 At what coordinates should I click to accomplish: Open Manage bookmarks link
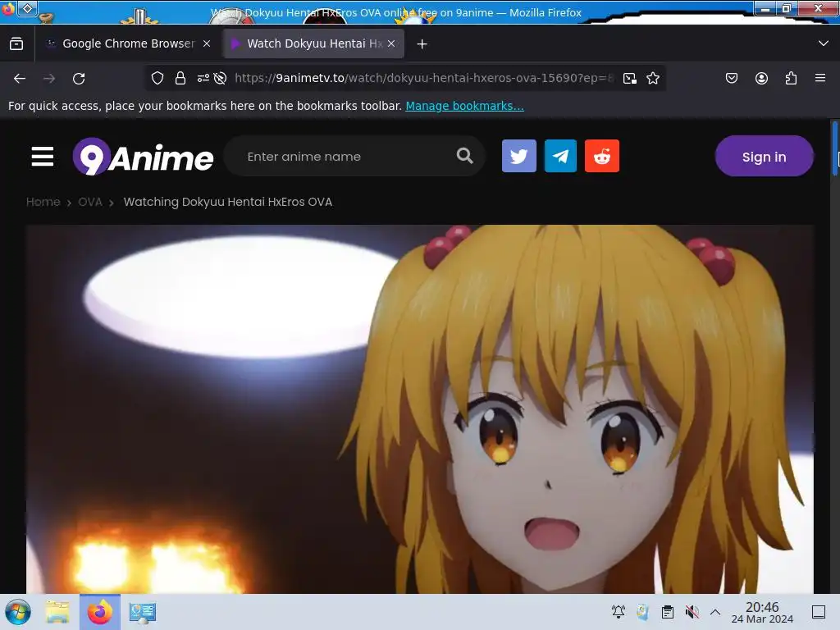[x=464, y=106]
